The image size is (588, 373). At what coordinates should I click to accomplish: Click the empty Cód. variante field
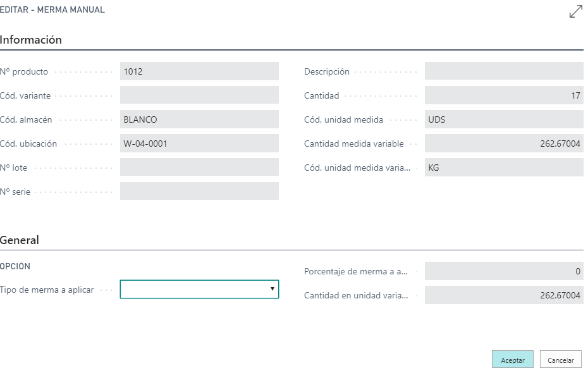[199, 95]
